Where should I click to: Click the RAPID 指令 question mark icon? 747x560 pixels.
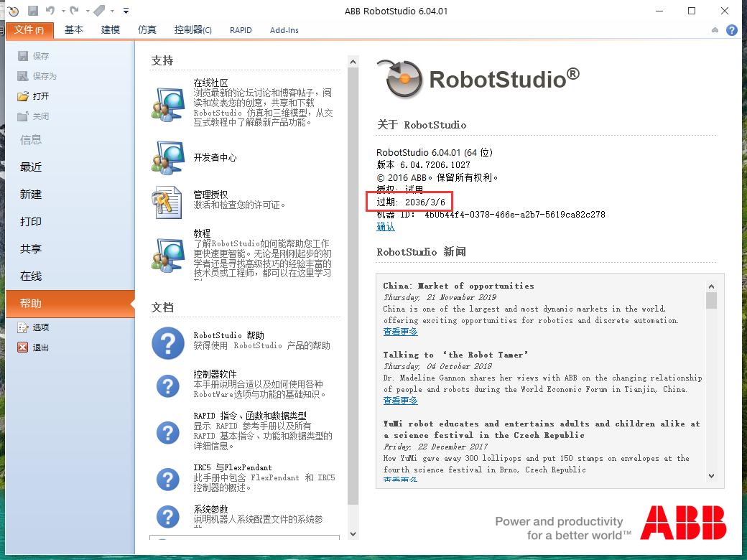pyautogui.click(x=167, y=433)
